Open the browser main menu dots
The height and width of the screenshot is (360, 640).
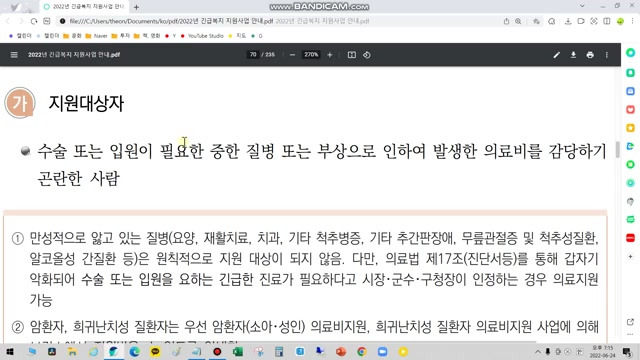pyautogui.click(x=633, y=21)
